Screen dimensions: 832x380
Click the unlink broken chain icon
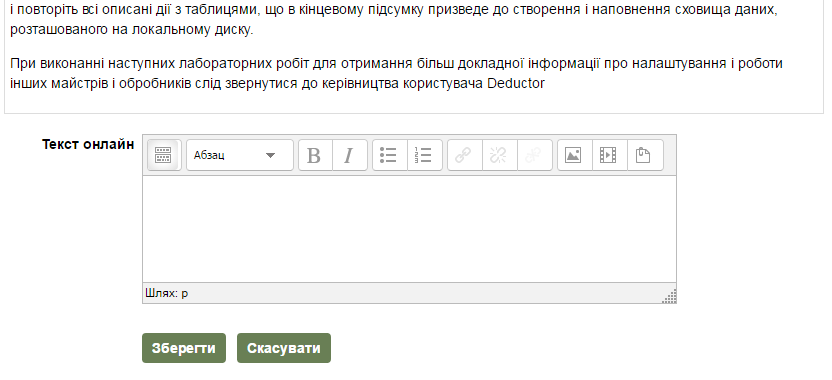(x=499, y=155)
